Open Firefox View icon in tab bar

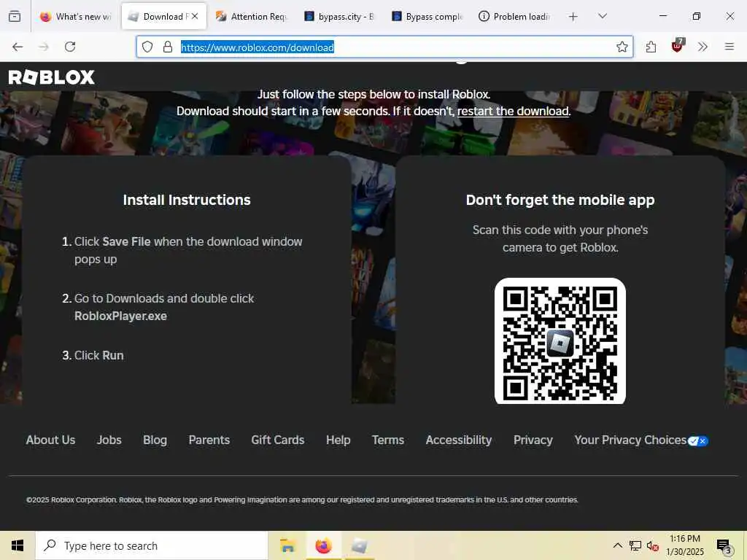(15, 17)
